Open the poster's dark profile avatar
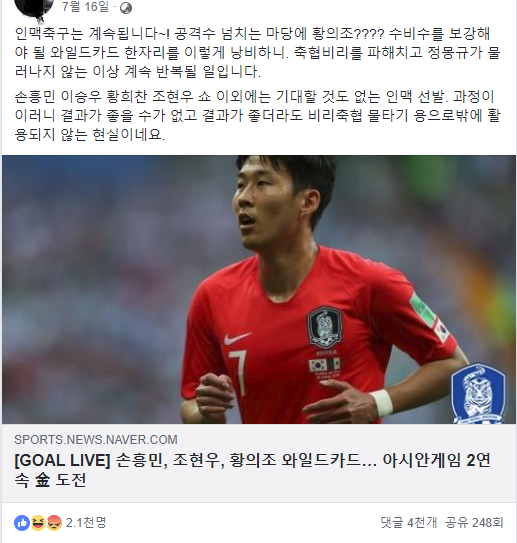 pos(35,8)
